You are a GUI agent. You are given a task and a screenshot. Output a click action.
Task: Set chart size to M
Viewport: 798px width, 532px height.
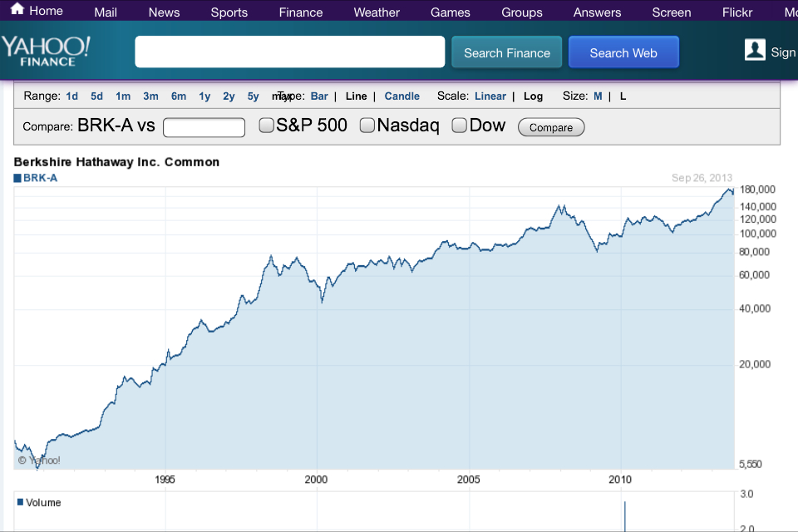(x=598, y=96)
